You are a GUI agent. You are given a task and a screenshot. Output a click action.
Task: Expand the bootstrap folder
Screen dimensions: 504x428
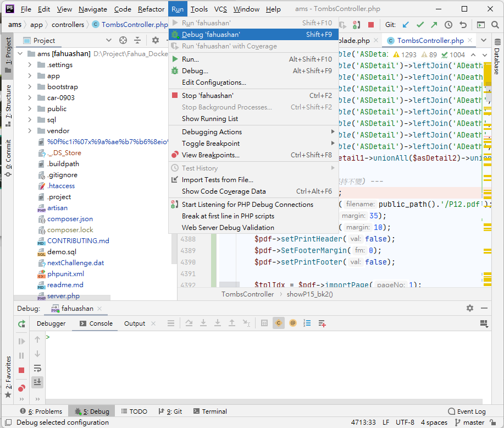click(30, 87)
